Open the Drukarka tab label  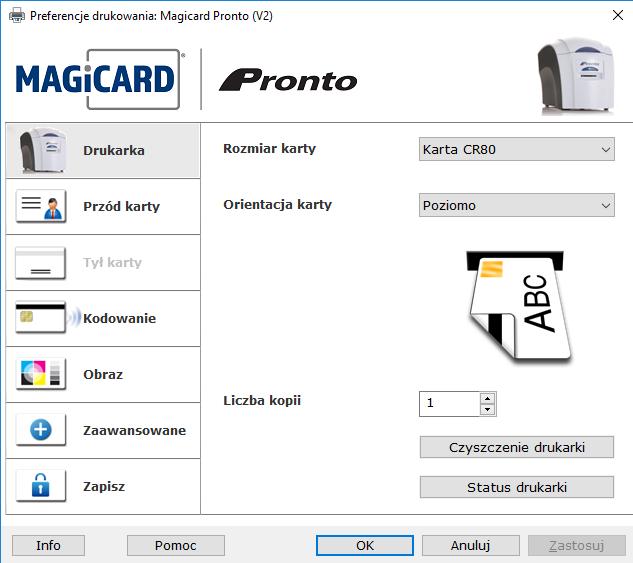tap(113, 151)
